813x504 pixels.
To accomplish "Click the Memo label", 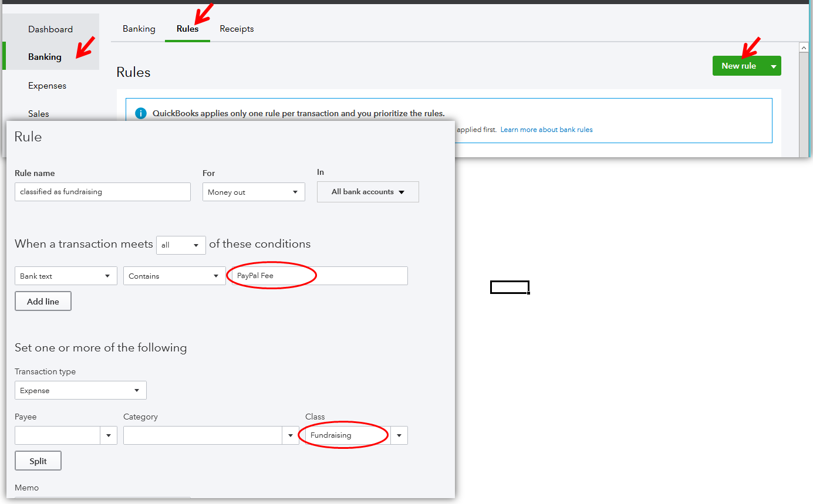I will coord(27,488).
